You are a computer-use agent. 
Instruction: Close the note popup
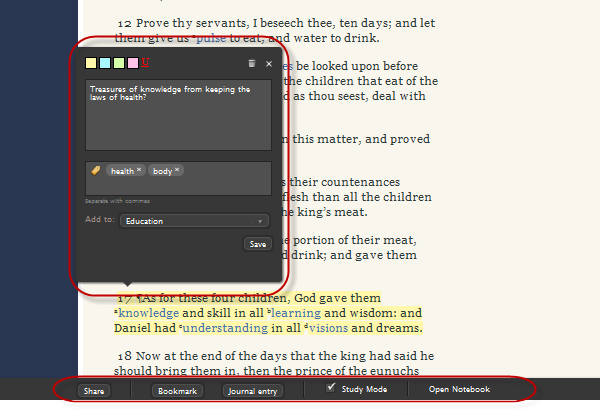(x=268, y=64)
